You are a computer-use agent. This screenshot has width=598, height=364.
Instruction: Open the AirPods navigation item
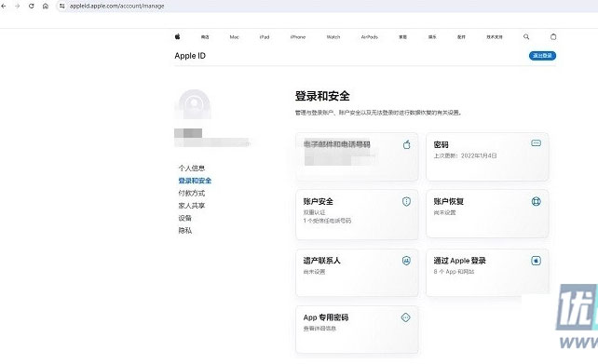369,37
